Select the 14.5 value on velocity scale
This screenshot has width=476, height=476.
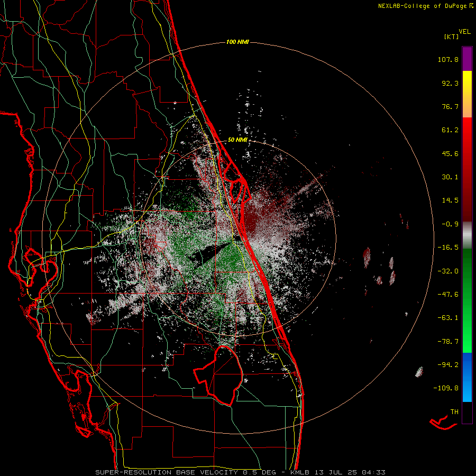(450, 200)
